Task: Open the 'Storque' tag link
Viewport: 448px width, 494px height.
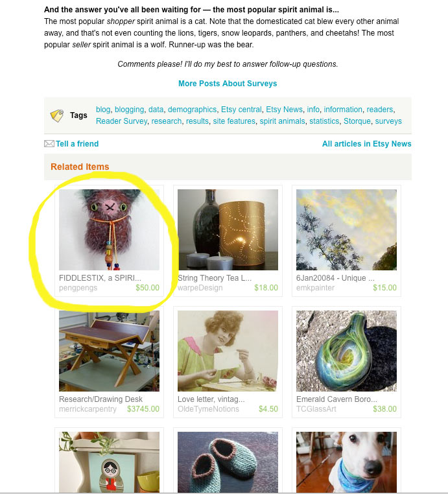Action: click(357, 121)
